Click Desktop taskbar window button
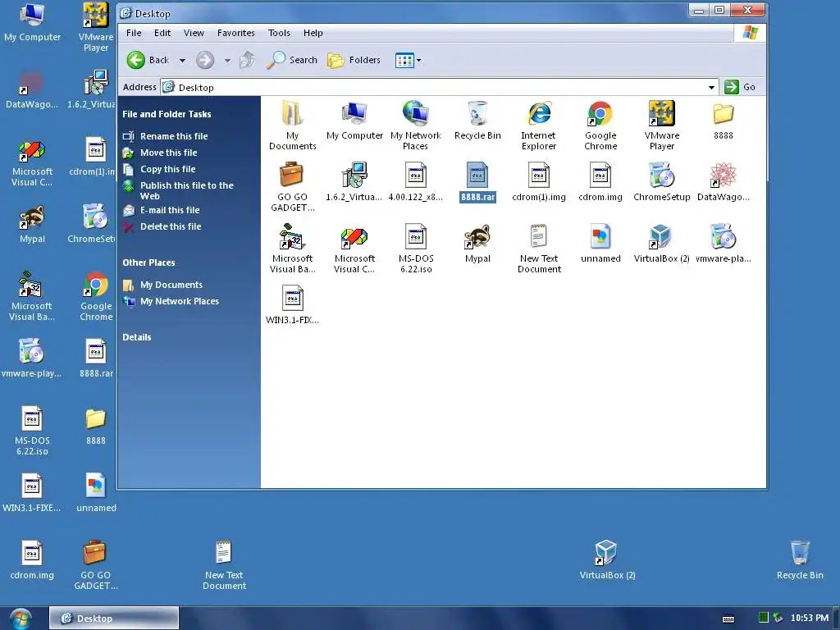This screenshot has width=840, height=630. point(114,619)
